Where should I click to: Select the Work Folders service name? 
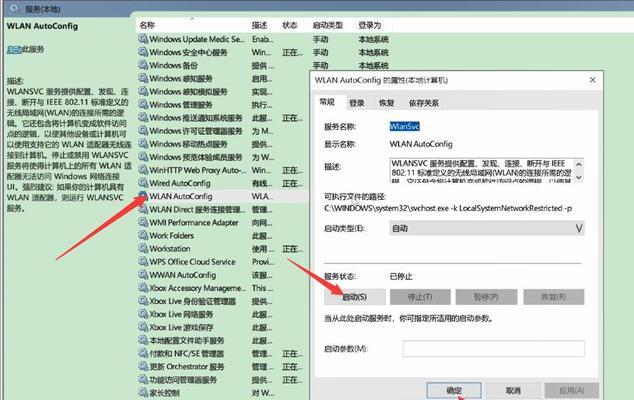171,235
